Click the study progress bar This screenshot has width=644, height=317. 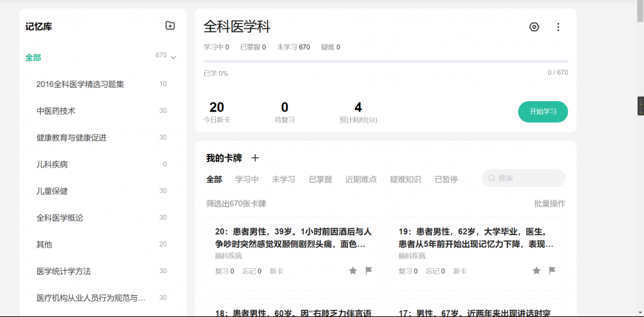pyautogui.click(x=386, y=61)
